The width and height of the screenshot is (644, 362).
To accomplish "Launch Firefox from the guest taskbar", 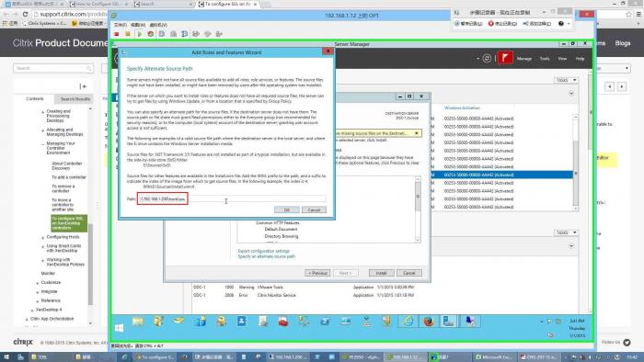I will coord(429,322).
